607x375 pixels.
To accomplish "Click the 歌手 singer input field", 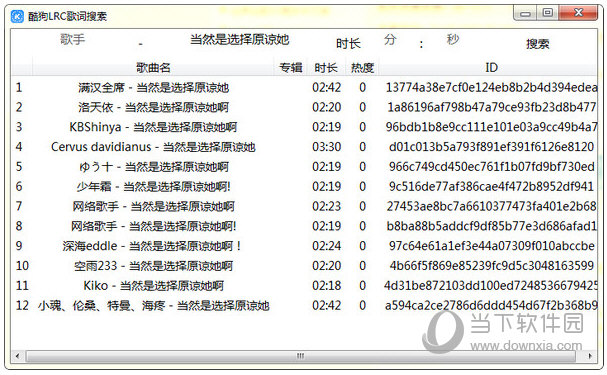I will click(72, 39).
